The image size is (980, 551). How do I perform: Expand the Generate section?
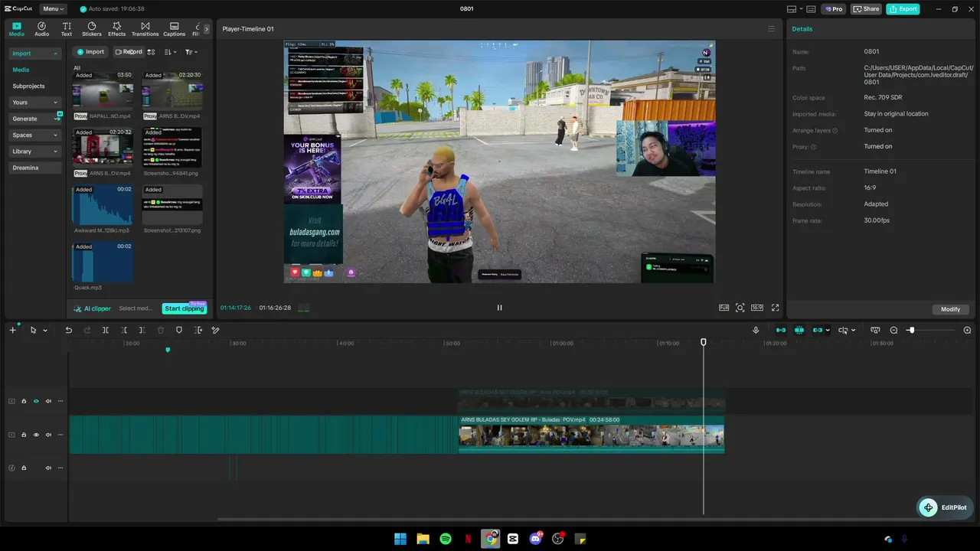[34, 119]
